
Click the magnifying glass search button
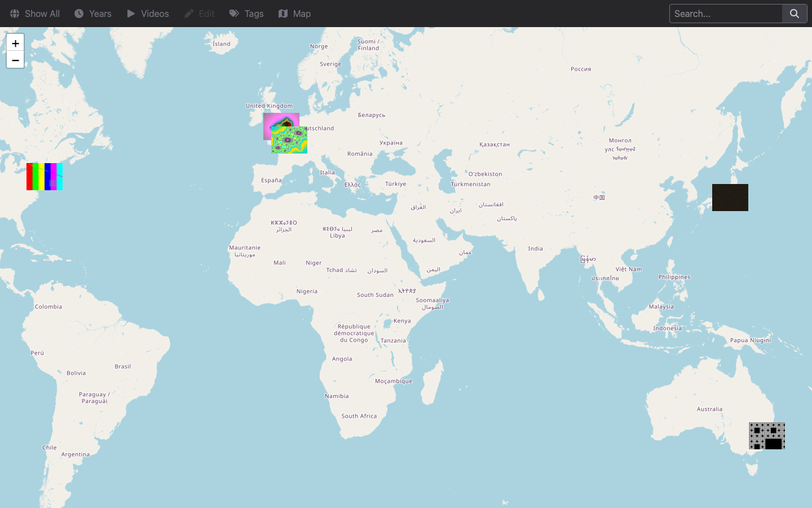[x=795, y=14]
